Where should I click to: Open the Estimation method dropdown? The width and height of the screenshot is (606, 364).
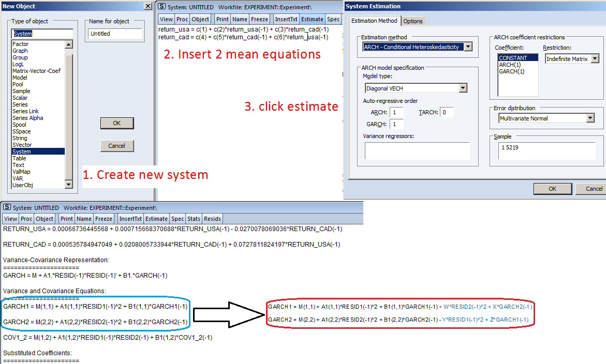[x=468, y=47]
